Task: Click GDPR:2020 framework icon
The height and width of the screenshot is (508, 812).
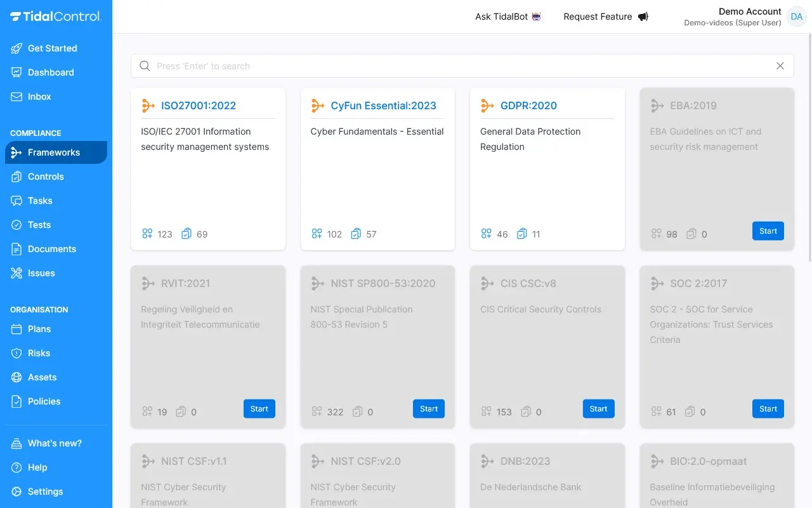Action: [487, 106]
